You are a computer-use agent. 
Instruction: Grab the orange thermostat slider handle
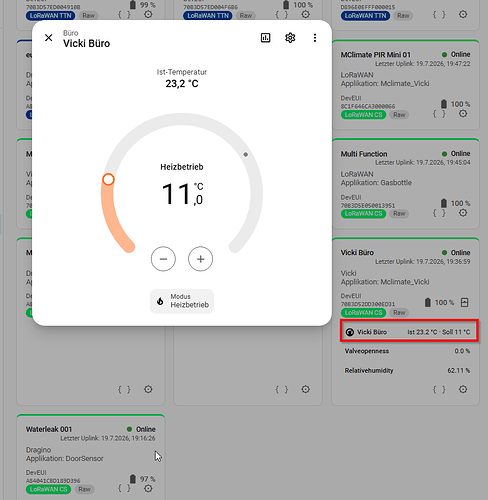tap(108, 179)
